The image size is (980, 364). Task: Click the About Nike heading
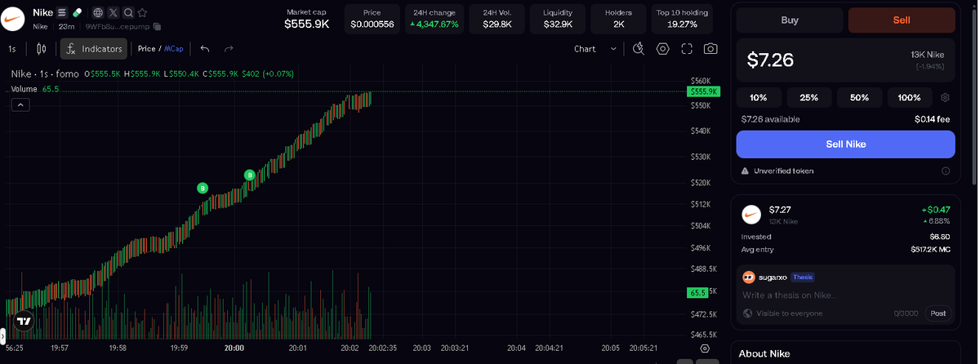point(765,353)
